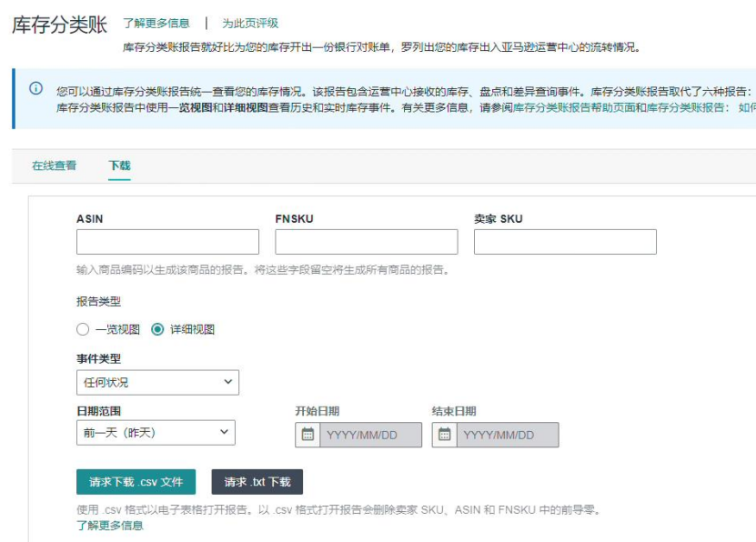Click the 库存分类账 page heading
The image size is (756, 542).
point(59,24)
